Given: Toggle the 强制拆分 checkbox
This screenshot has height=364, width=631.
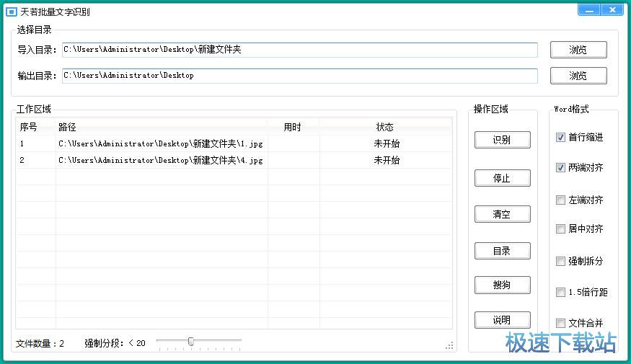Looking at the screenshot, I should click(x=560, y=262).
